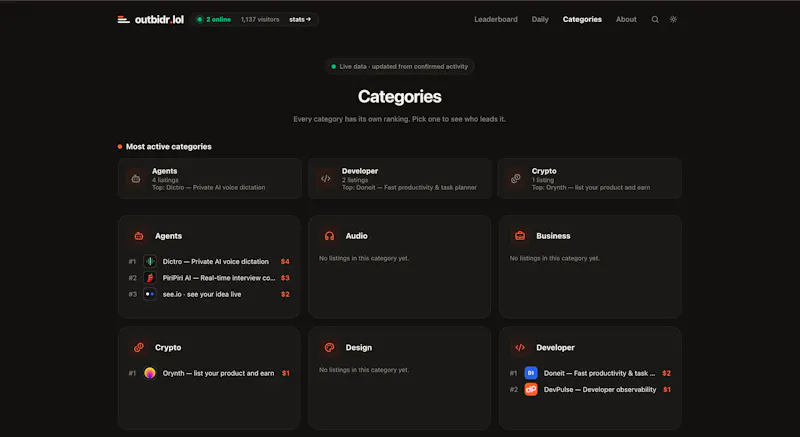Viewport: 800px width, 437px height.
Task: Click the "2 listings" text in Developer card
Action: coord(355,180)
